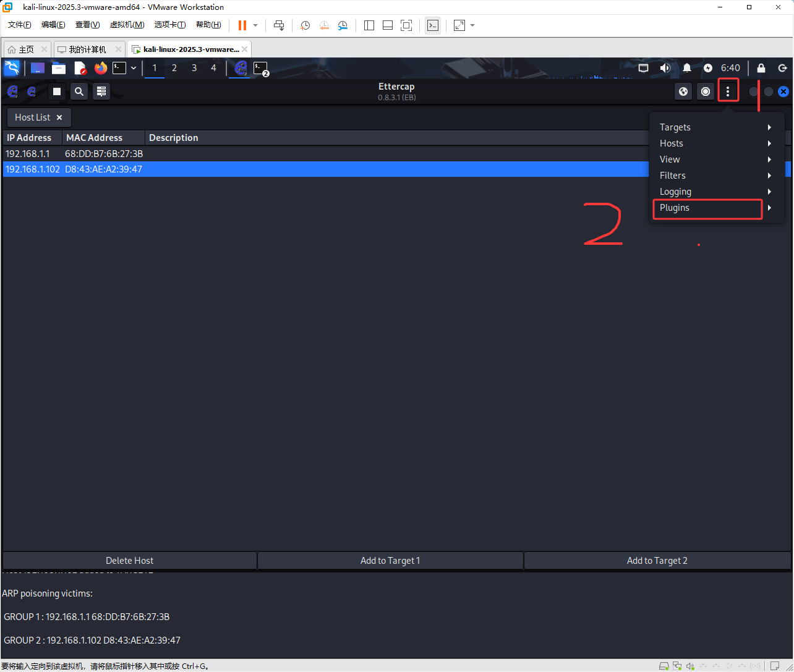Stop sniffing with the square toolbar button
Viewport: 794px width, 672px height.
[57, 91]
